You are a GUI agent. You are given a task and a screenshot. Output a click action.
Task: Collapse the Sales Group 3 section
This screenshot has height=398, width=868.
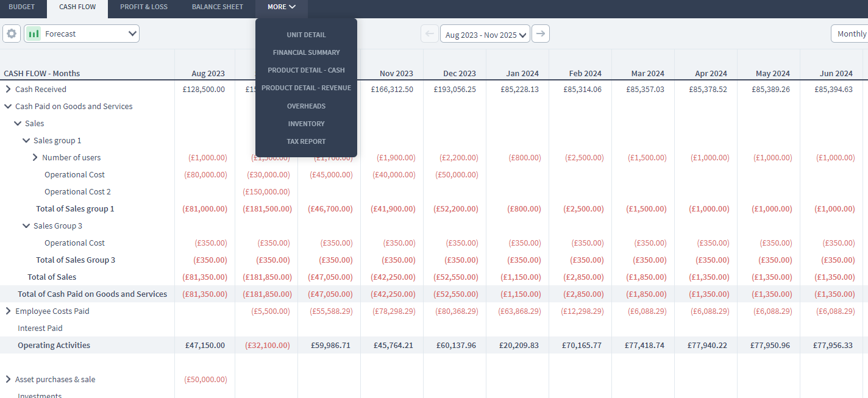(26, 226)
